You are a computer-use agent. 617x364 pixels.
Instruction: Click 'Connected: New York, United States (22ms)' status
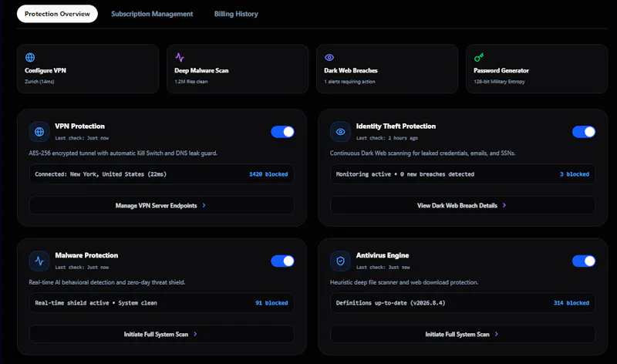click(101, 174)
